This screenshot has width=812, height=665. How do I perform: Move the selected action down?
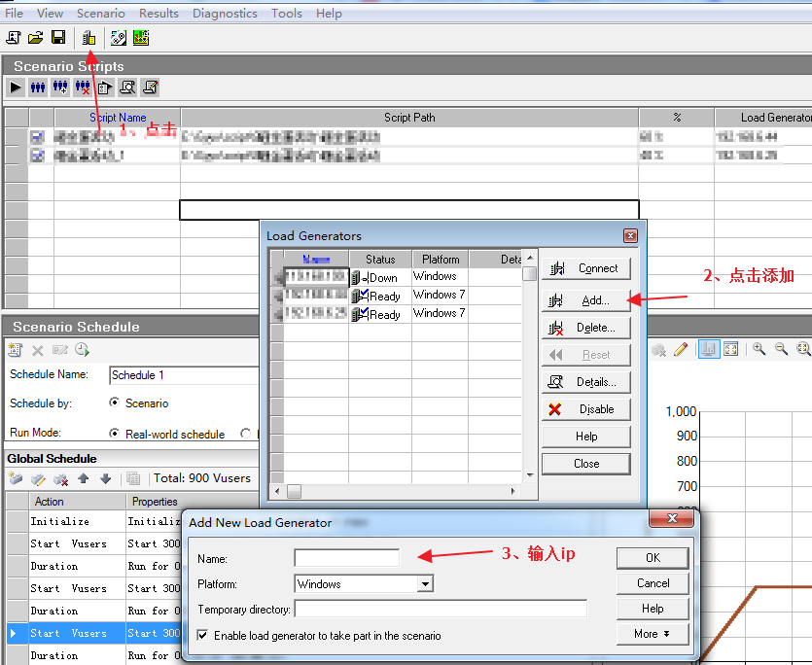coord(106,478)
